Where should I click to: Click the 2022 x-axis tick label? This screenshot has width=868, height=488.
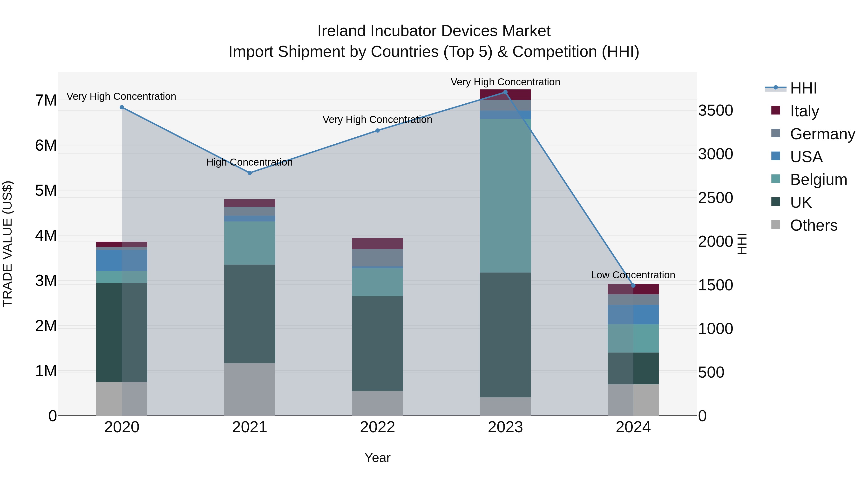click(377, 427)
